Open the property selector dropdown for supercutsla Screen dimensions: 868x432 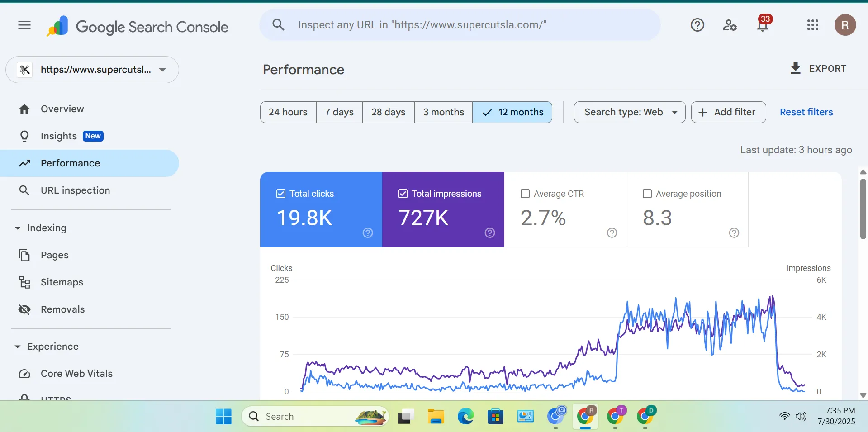coord(92,70)
